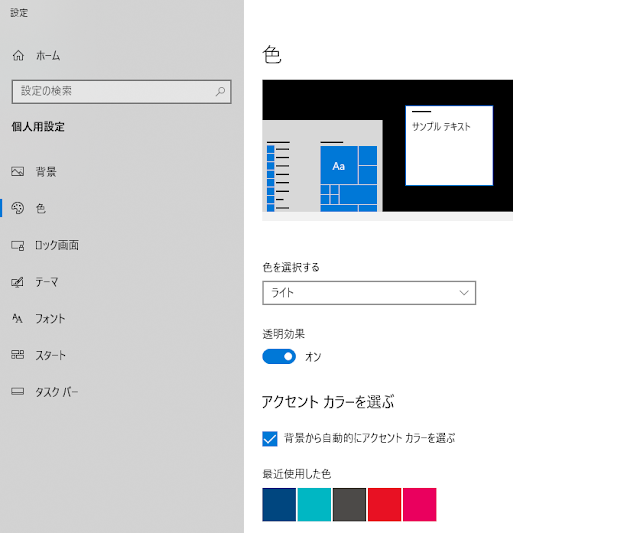Click the 最近使用した色 label

[x=297, y=474]
